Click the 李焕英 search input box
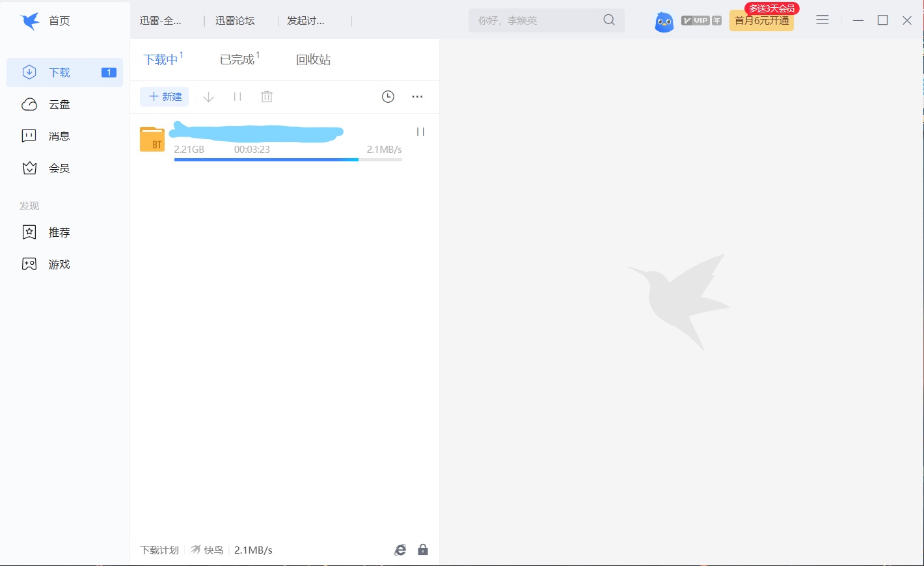 (540, 20)
